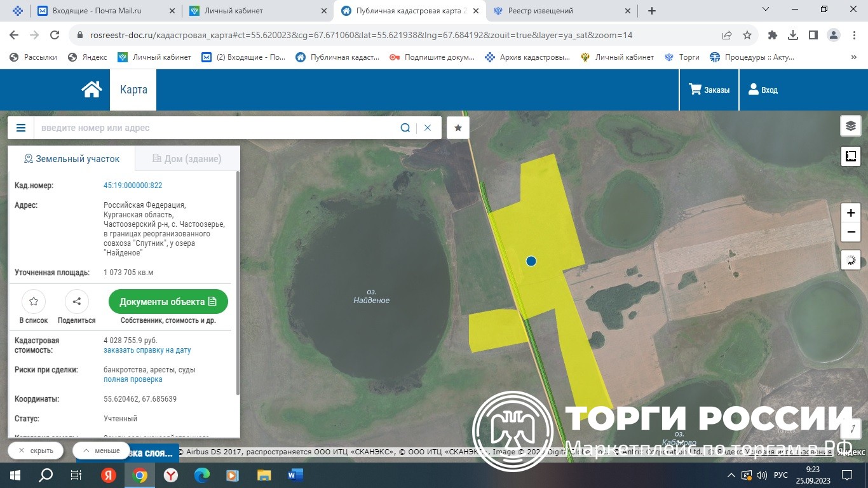Click the star favorites button on map
This screenshot has height=488, width=868.
(458, 128)
